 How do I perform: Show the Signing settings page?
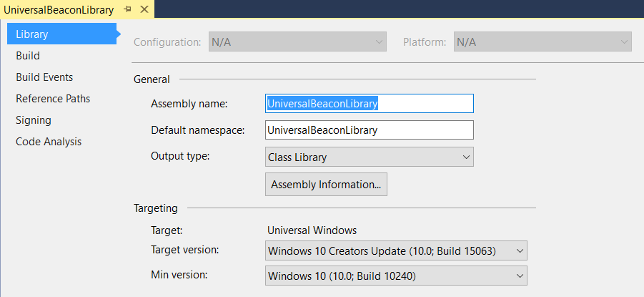point(34,120)
